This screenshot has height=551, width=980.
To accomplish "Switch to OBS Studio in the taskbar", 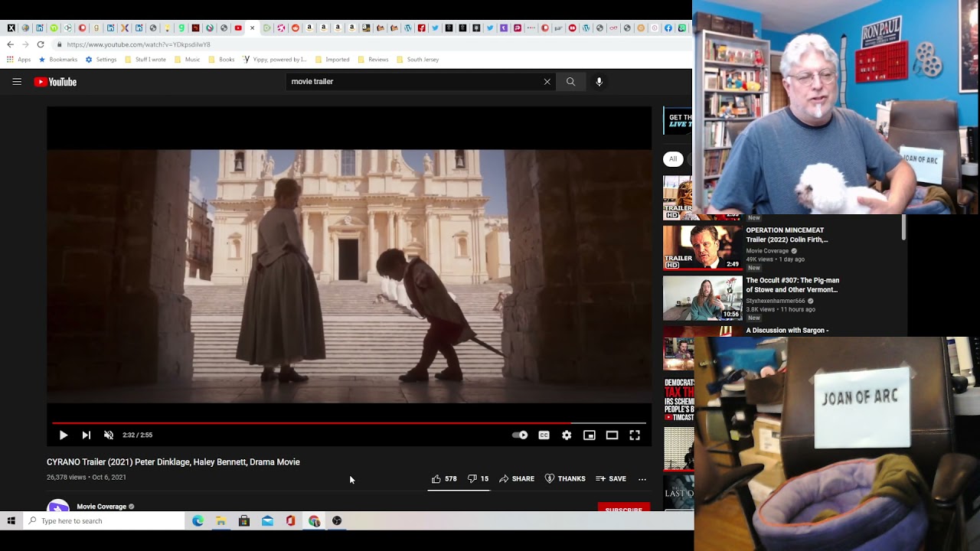I will (337, 521).
